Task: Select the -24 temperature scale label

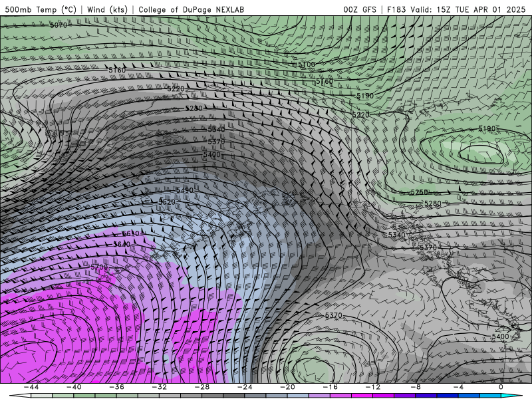Action: [245, 387]
